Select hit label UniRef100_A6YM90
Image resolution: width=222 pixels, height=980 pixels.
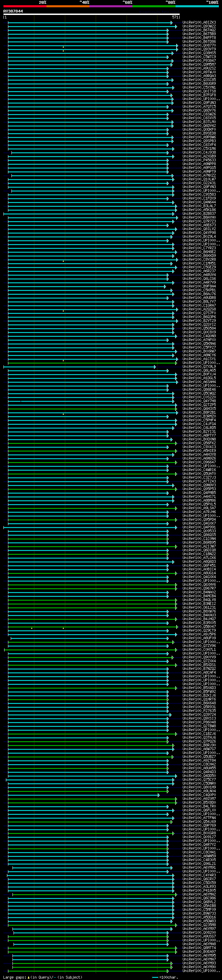[x=199, y=967]
